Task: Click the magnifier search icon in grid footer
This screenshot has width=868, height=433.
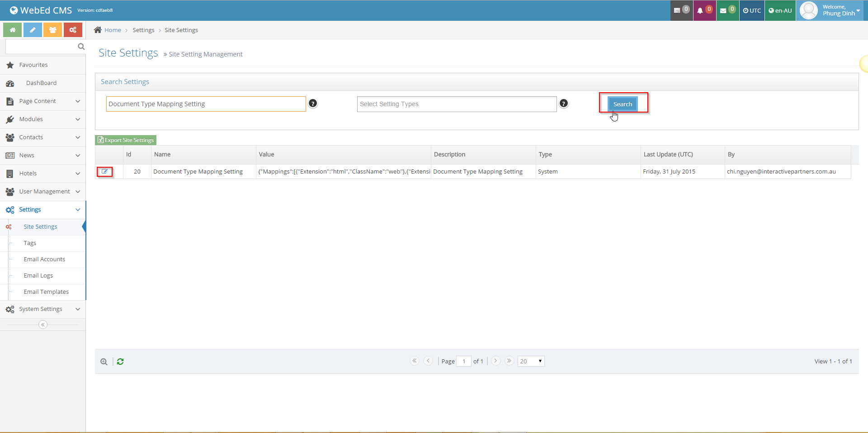Action: 104,362
